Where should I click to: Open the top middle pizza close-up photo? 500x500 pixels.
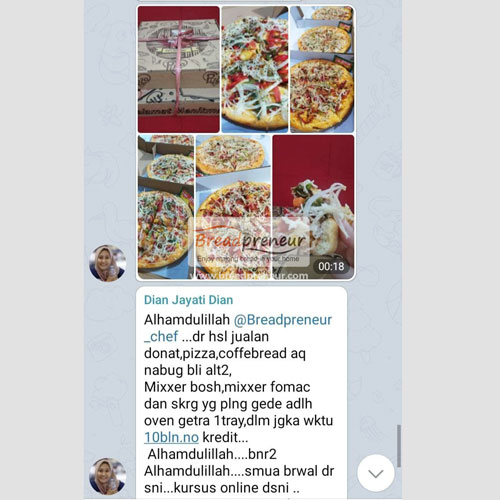coord(255,69)
